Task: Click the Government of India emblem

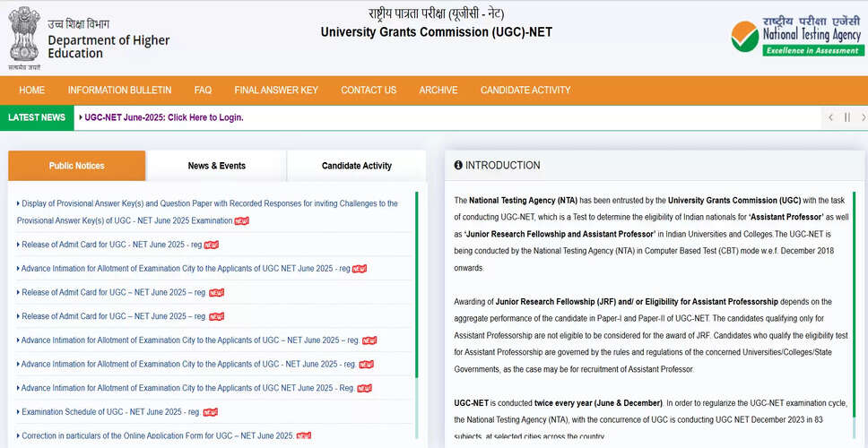Action: tap(25, 35)
